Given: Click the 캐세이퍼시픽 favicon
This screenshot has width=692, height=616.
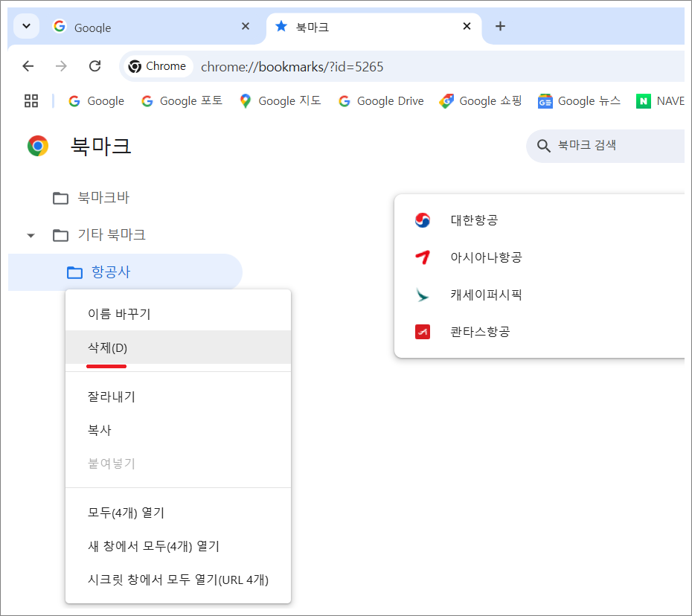Looking at the screenshot, I should coord(423,295).
